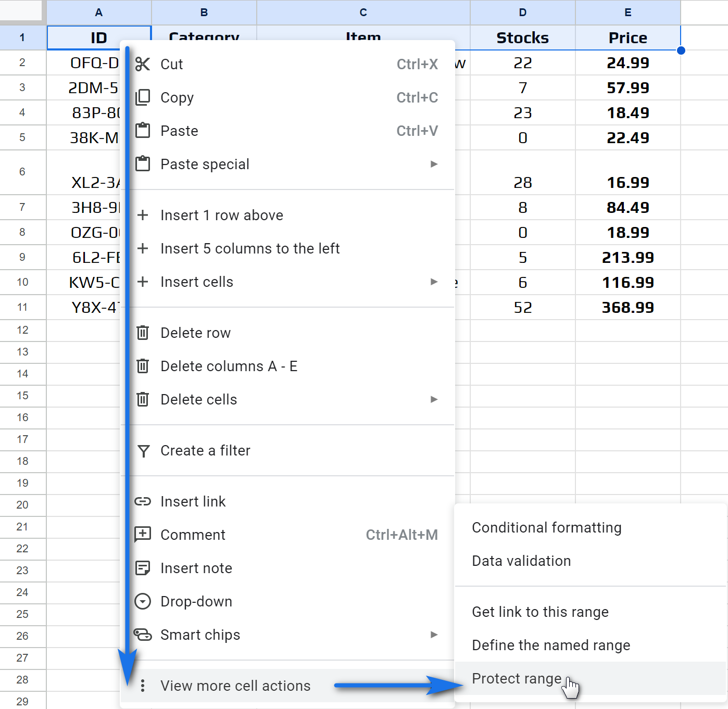Image resolution: width=728 pixels, height=709 pixels.
Task: Click the three-dot more actions icon
Action: (143, 686)
